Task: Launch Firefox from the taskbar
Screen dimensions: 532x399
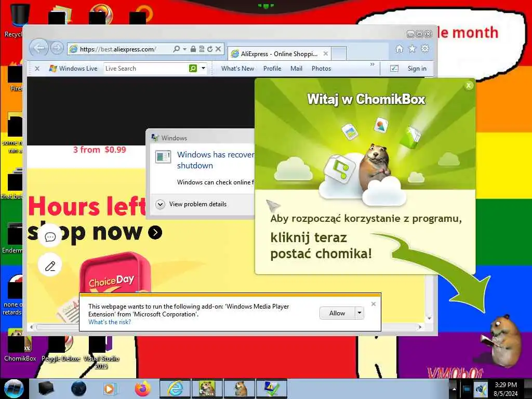Action: (x=143, y=389)
